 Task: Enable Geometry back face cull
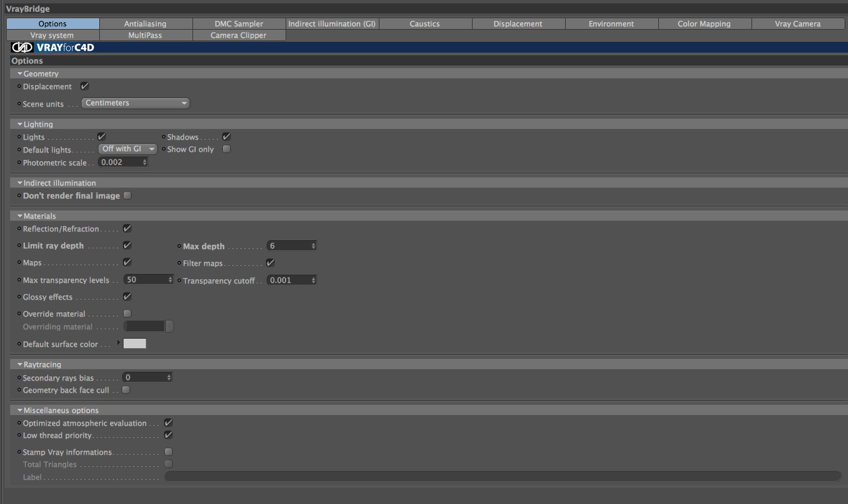pyautogui.click(x=126, y=390)
